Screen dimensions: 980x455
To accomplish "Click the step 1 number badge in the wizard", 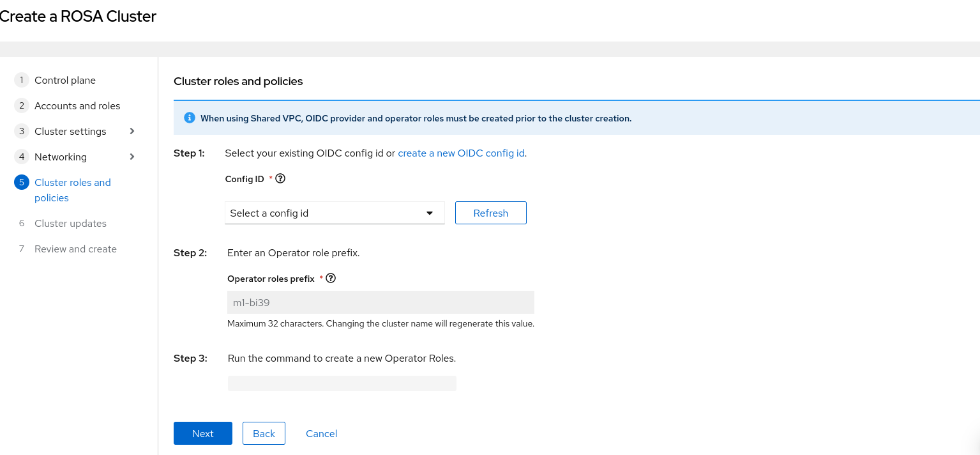I will point(21,81).
